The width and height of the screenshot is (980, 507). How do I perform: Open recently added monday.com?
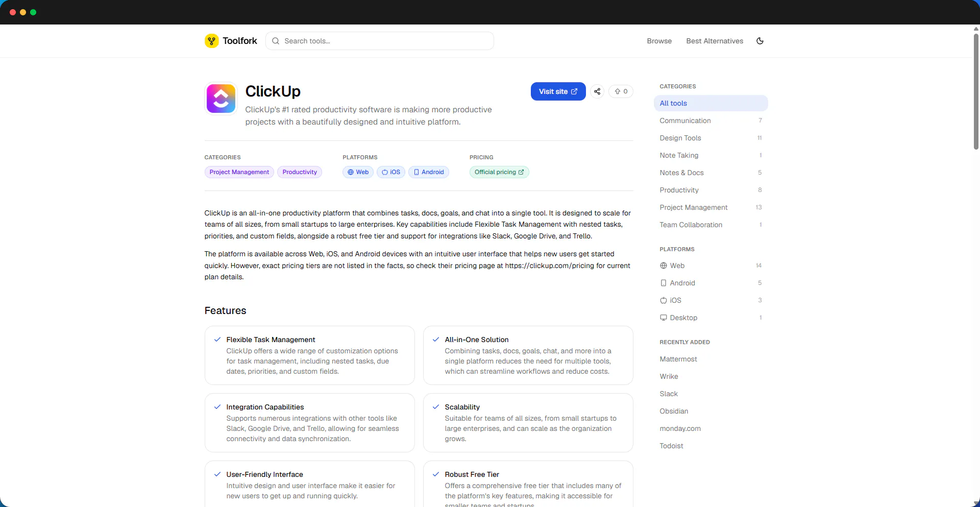(x=680, y=428)
